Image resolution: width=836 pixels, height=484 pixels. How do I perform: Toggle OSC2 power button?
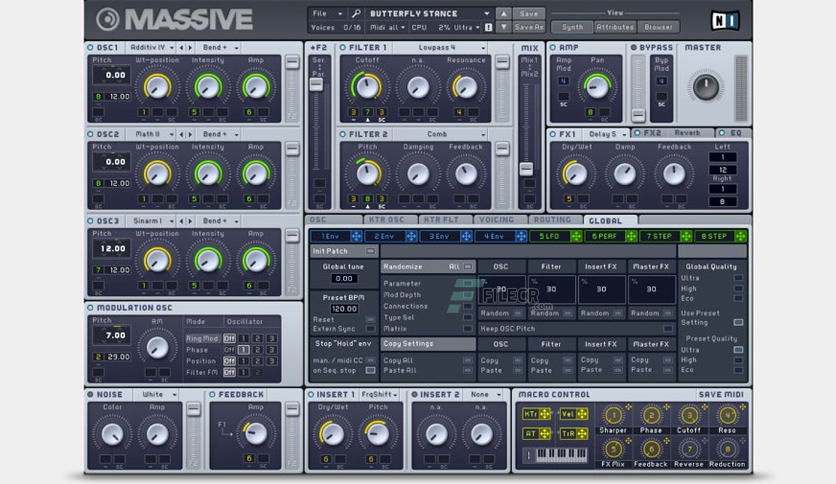[90, 134]
